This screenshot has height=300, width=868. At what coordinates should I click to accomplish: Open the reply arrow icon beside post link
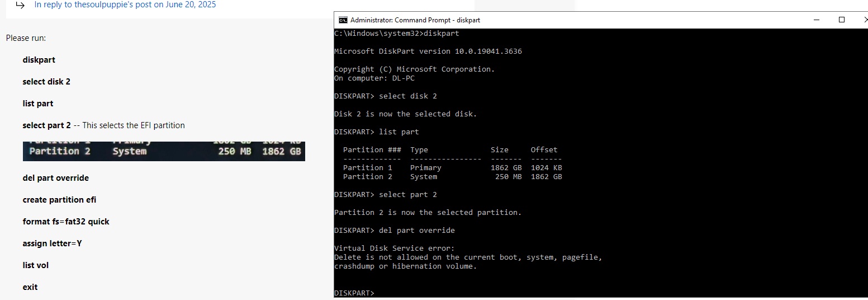tap(20, 5)
